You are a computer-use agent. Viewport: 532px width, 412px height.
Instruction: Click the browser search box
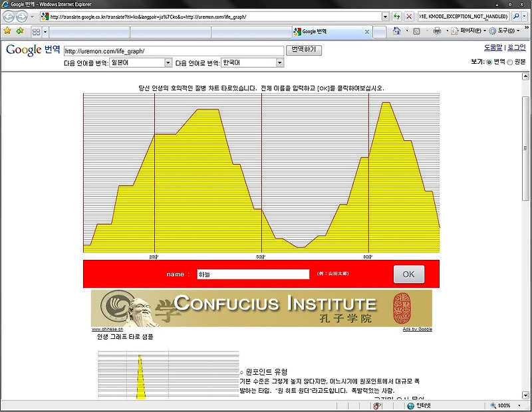463,16
